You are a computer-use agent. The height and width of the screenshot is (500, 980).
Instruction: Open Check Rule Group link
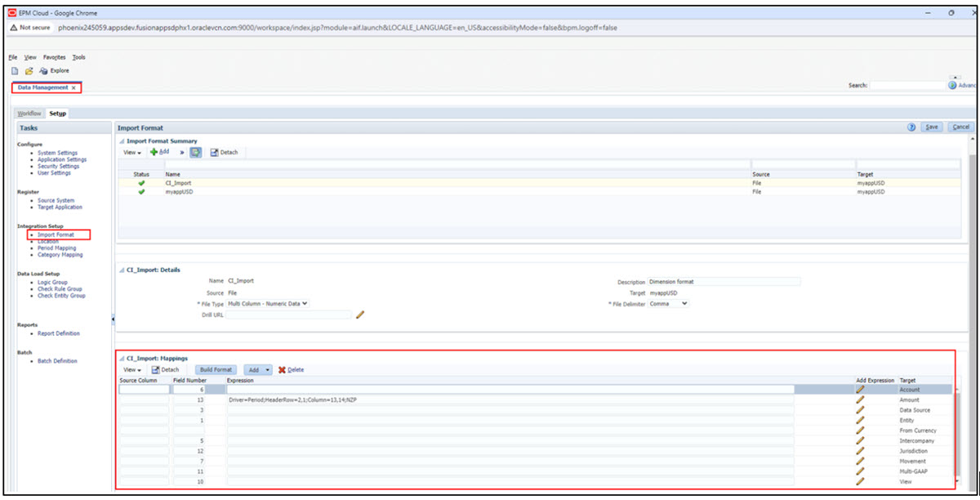tap(60, 289)
